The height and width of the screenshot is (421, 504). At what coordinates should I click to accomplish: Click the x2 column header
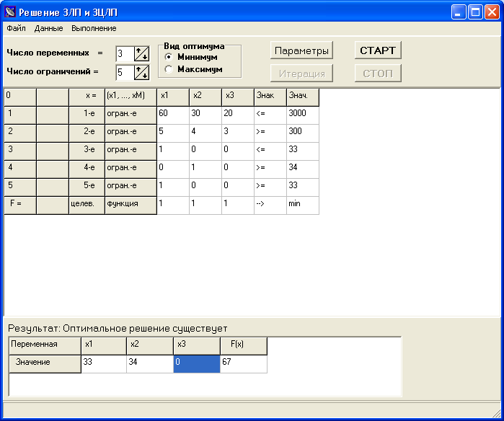click(205, 97)
